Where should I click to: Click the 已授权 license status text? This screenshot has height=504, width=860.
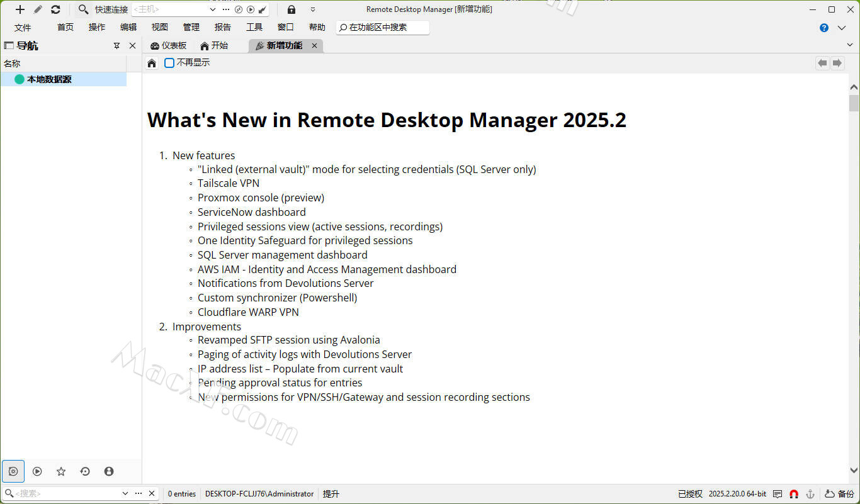[690, 494]
